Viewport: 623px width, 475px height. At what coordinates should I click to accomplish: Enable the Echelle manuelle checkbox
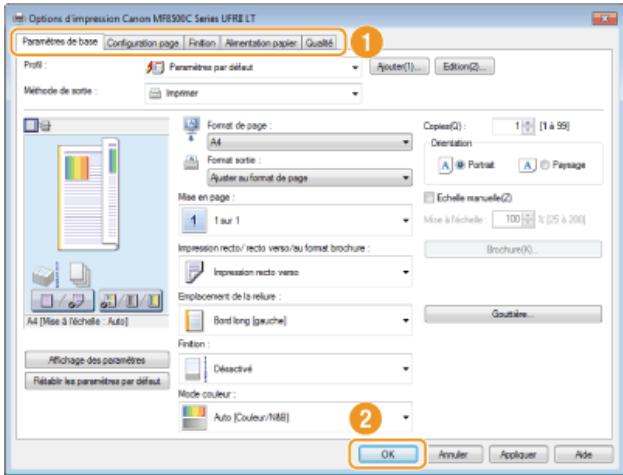[x=429, y=198]
